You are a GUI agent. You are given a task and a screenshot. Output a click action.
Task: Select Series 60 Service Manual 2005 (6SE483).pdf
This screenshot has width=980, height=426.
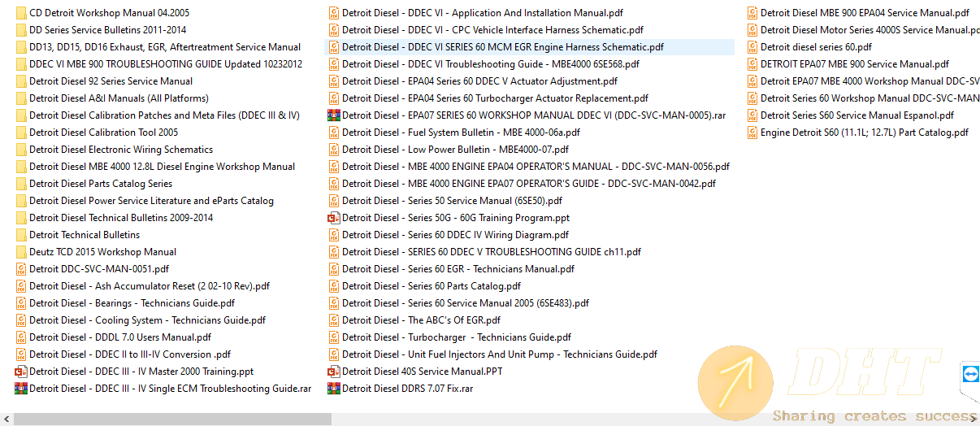466,303
